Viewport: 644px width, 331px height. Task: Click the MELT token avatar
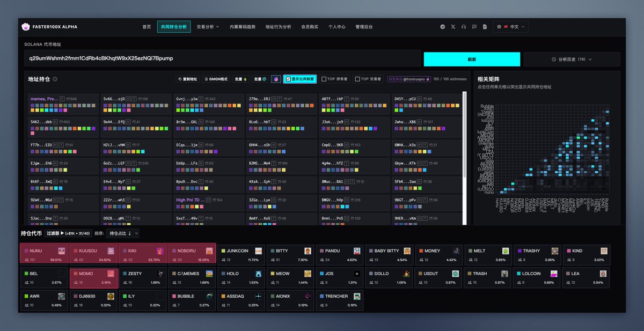[x=506, y=251]
